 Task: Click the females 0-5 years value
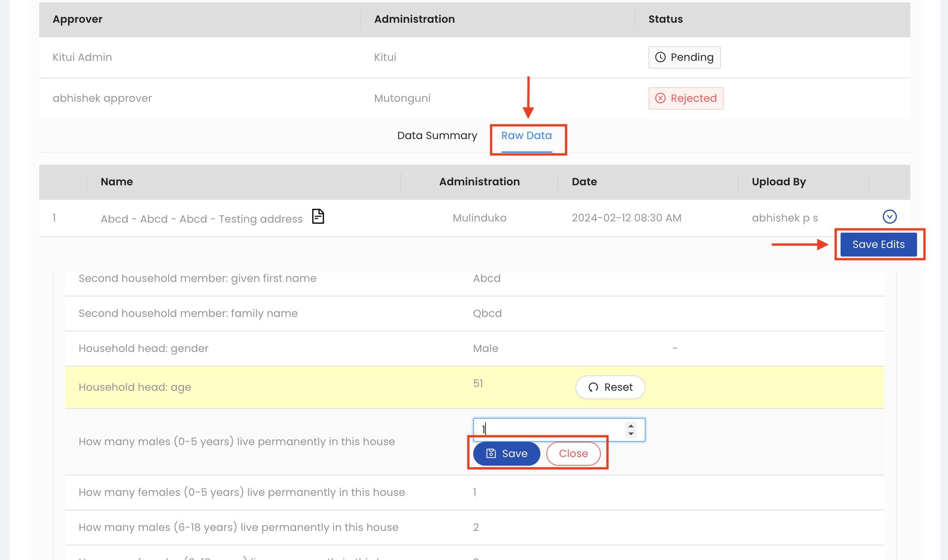[474, 492]
